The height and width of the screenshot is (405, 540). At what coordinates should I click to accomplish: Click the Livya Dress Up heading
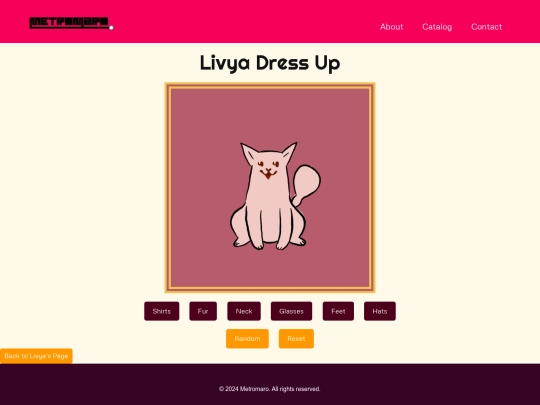(270, 63)
